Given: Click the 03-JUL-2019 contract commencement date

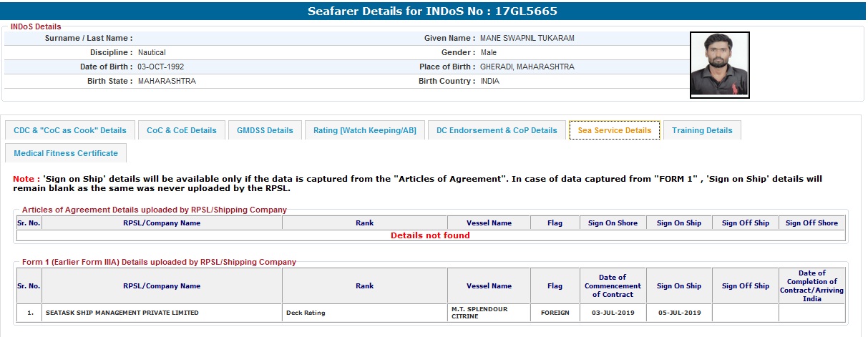Looking at the screenshot, I should tap(612, 313).
